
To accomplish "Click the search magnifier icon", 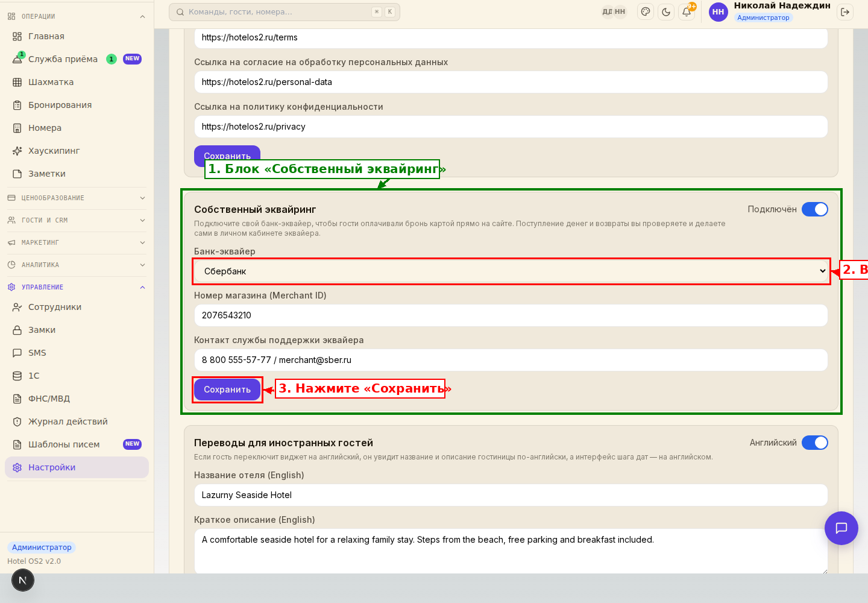I will click(x=180, y=12).
